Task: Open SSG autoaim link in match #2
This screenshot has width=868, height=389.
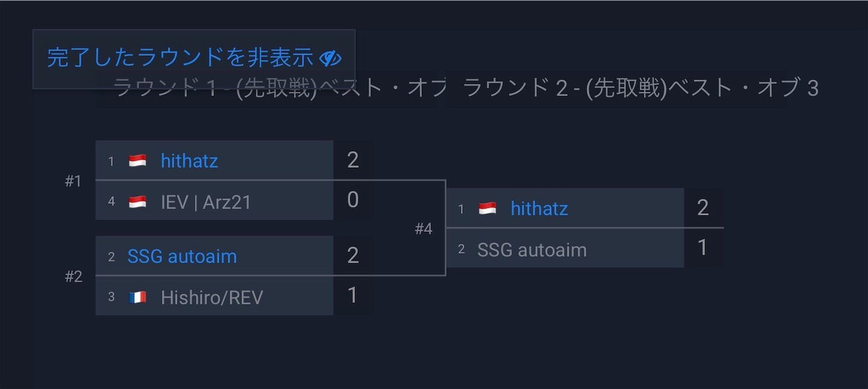Action: click(182, 256)
